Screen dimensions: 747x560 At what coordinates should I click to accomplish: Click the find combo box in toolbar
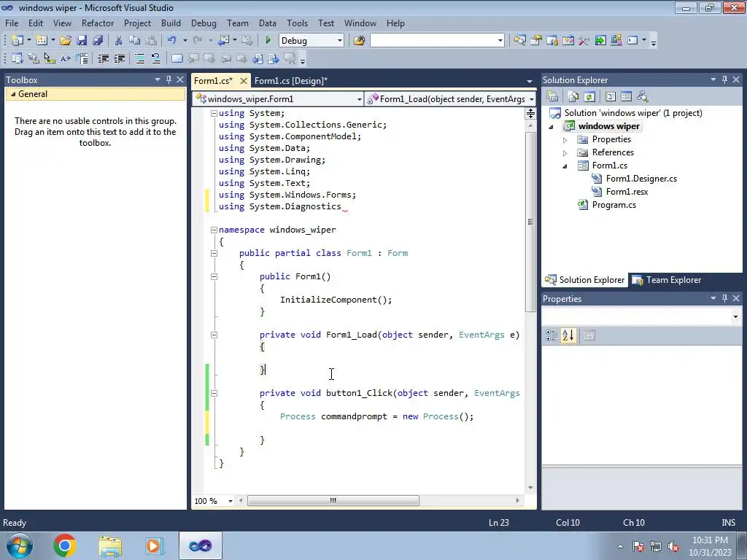pos(437,41)
